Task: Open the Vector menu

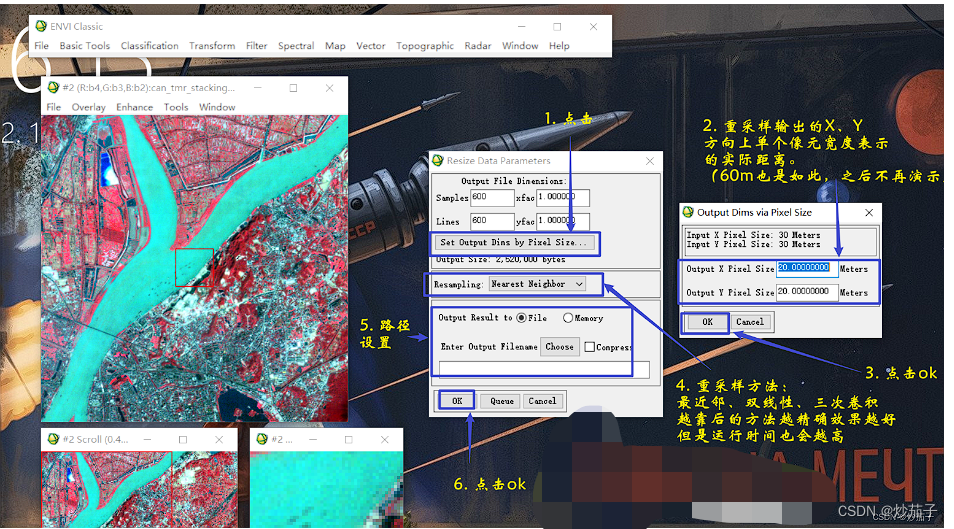Action: [371, 46]
